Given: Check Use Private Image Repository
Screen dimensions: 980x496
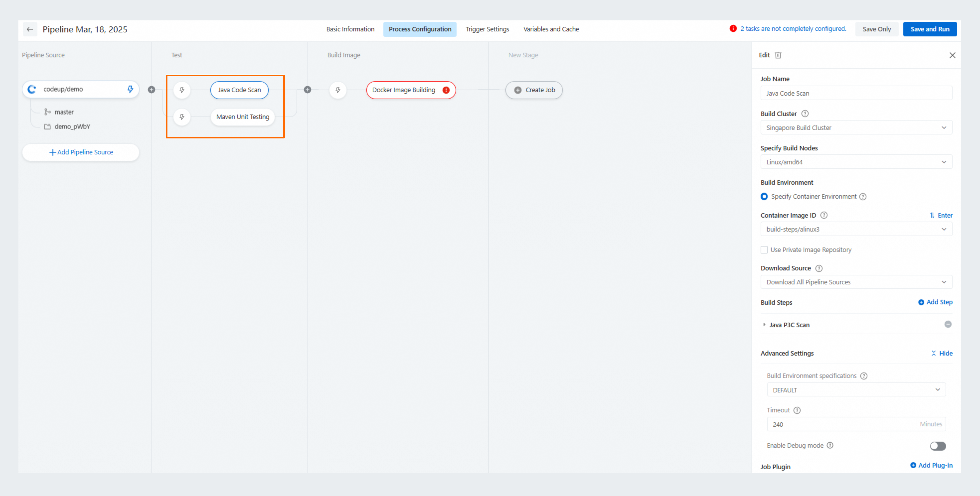Looking at the screenshot, I should coord(764,250).
